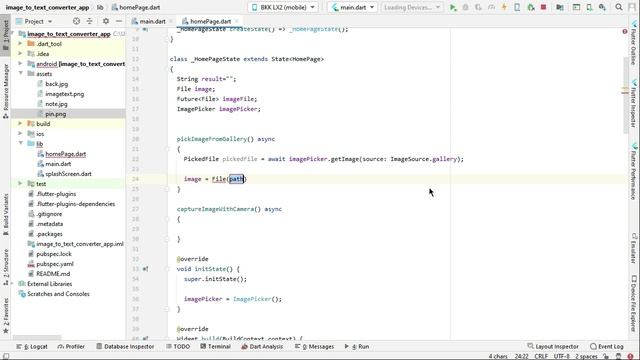
Task: Select README.md in project tree
Action: (53, 274)
